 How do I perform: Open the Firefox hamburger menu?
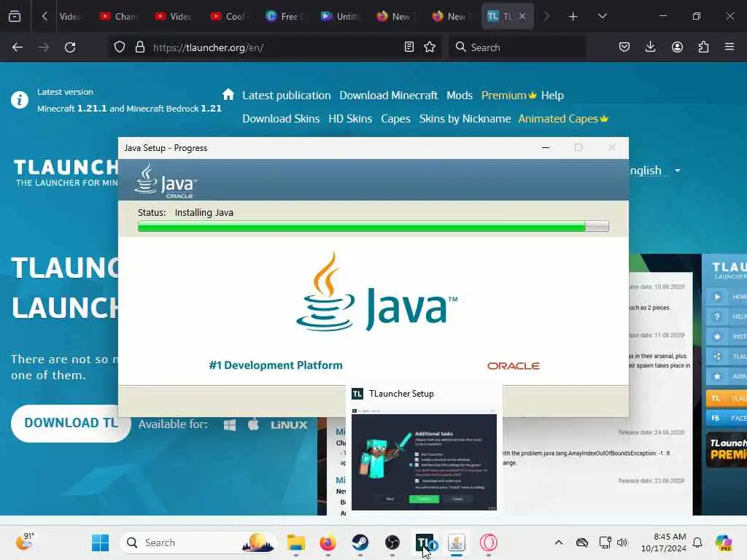tap(729, 47)
